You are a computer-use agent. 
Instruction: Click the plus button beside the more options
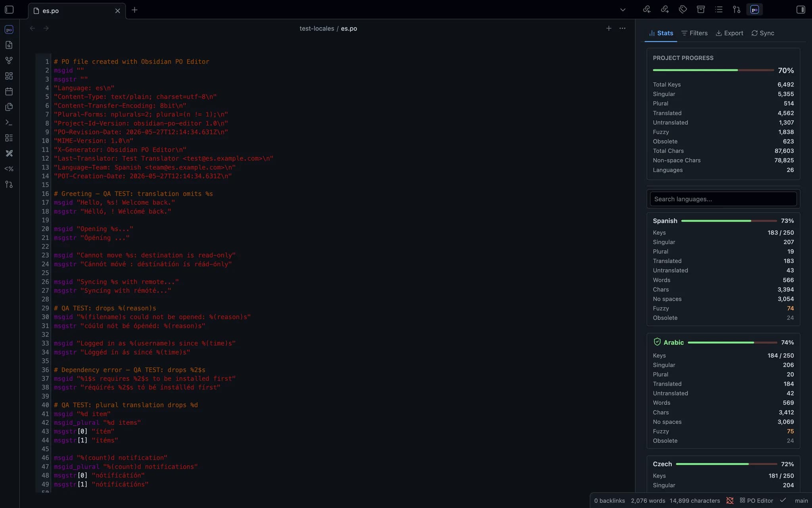(x=609, y=28)
